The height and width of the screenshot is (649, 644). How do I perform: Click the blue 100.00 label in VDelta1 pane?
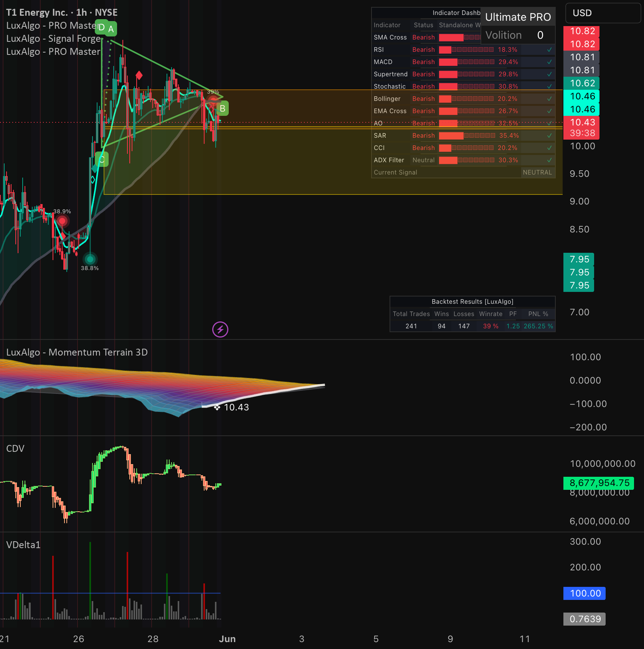585,593
